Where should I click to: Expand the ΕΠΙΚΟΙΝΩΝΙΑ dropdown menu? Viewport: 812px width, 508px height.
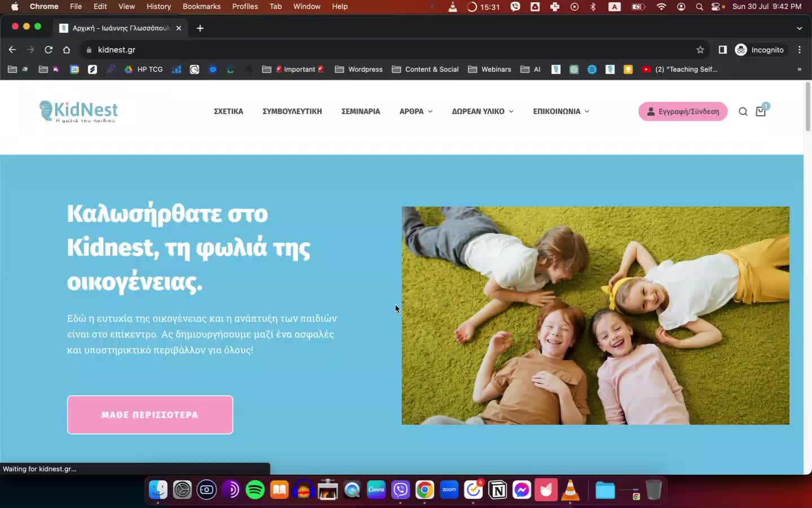(561, 111)
